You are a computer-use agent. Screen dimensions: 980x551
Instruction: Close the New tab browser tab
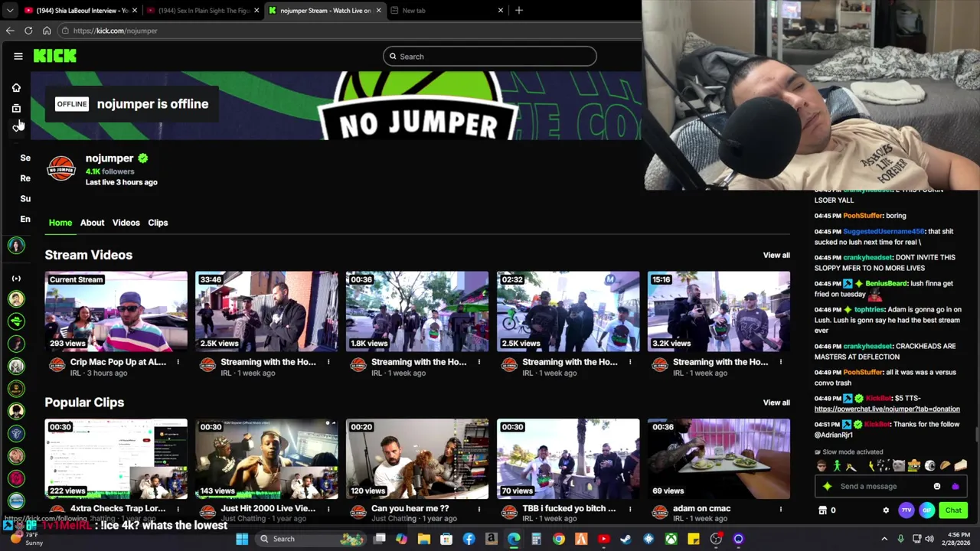[x=501, y=10]
